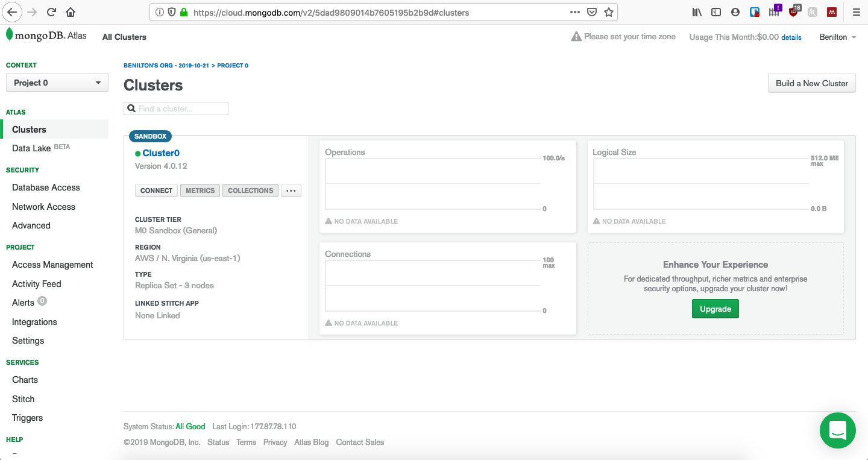
Task: Focus the Find a cluster search field
Action: [176, 109]
